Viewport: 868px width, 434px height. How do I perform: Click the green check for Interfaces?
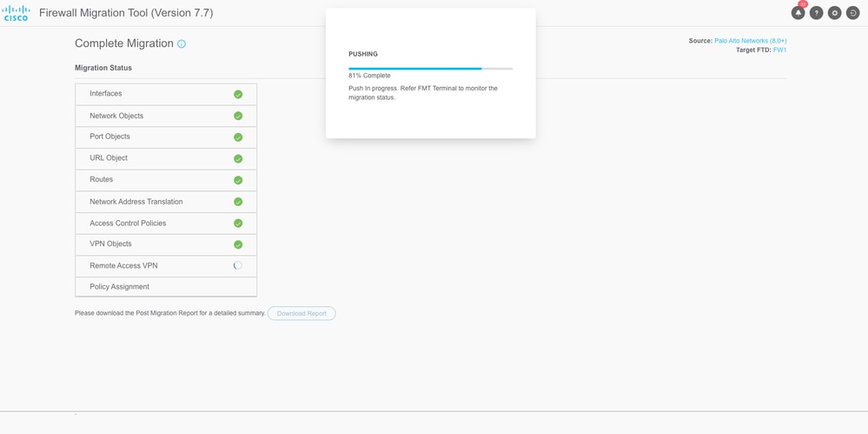(x=238, y=94)
